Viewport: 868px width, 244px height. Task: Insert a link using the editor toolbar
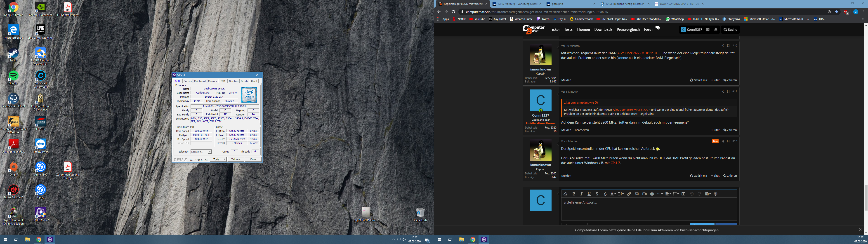coord(629,194)
